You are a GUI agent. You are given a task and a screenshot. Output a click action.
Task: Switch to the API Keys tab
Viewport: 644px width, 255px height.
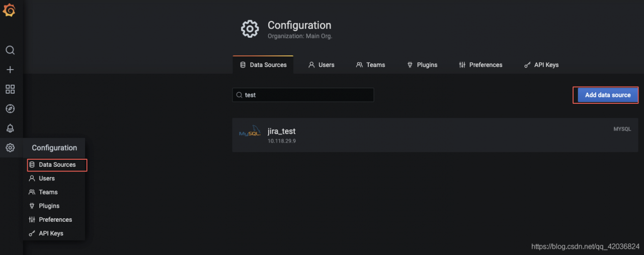click(541, 65)
